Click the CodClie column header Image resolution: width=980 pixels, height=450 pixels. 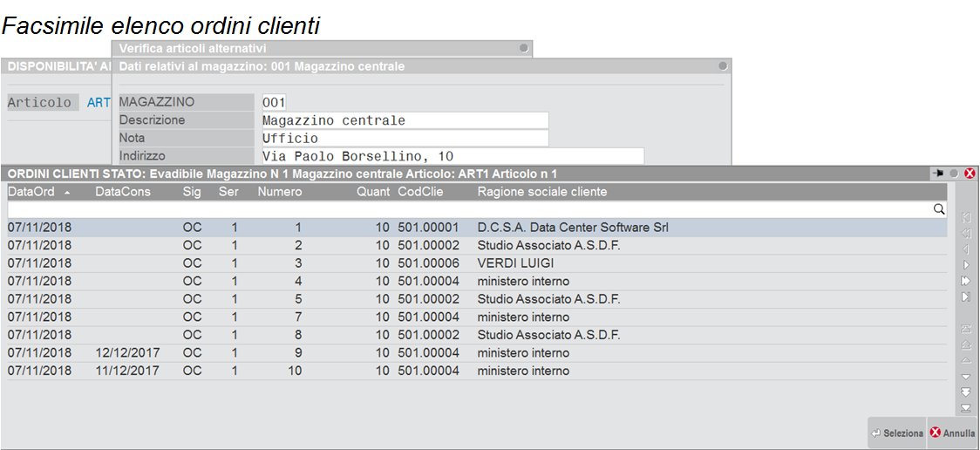[422, 192]
